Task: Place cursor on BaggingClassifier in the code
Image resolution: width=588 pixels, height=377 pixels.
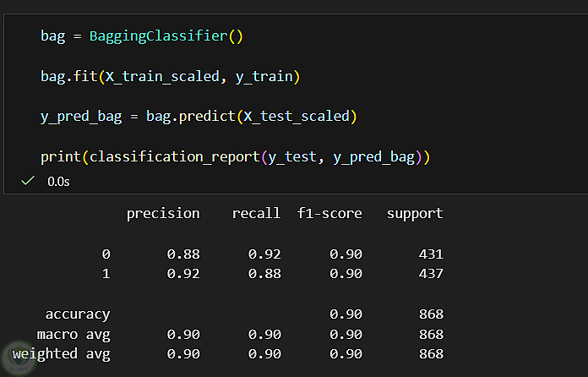Action: pyautogui.click(x=158, y=36)
